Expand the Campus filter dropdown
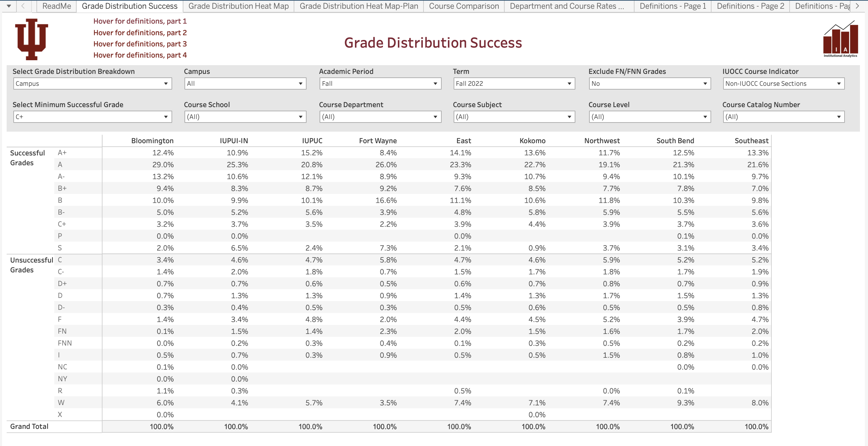Image resolution: width=868 pixels, height=446 pixels. coord(245,84)
